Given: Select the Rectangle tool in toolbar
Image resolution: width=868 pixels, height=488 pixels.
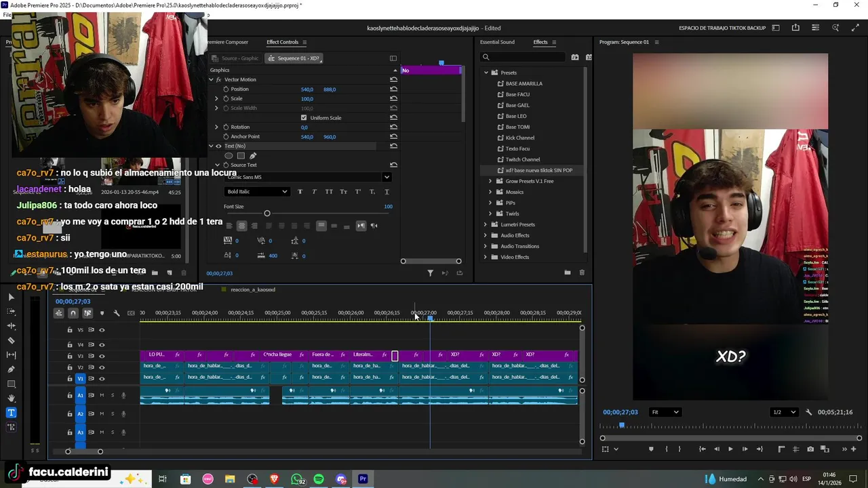Looking at the screenshot, I should (11, 384).
